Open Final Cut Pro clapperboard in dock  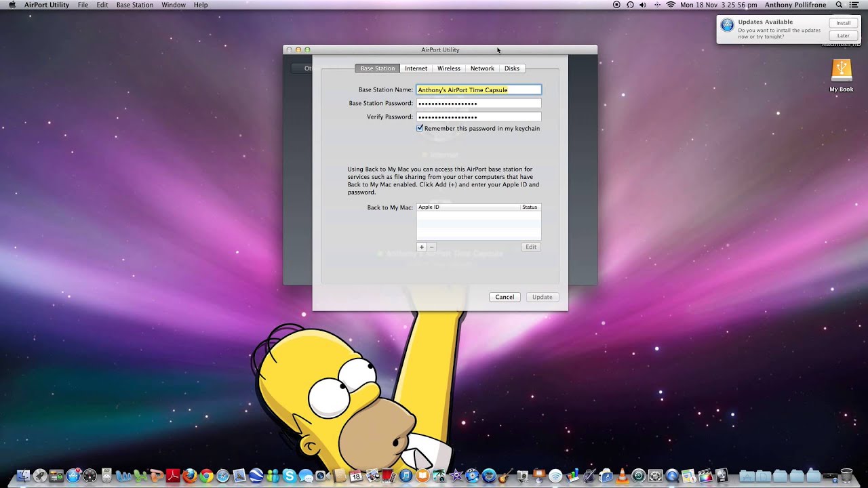[x=705, y=476]
